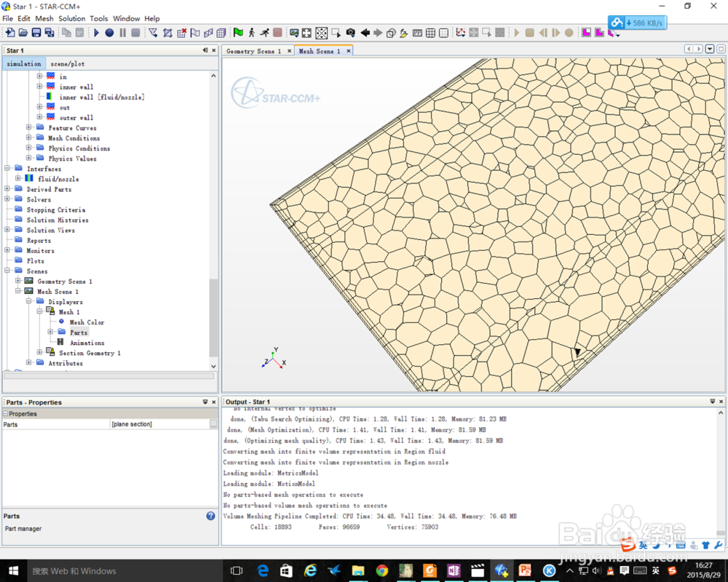
Task: Click the simulation tree vertical scrollbar
Action: coord(213,317)
